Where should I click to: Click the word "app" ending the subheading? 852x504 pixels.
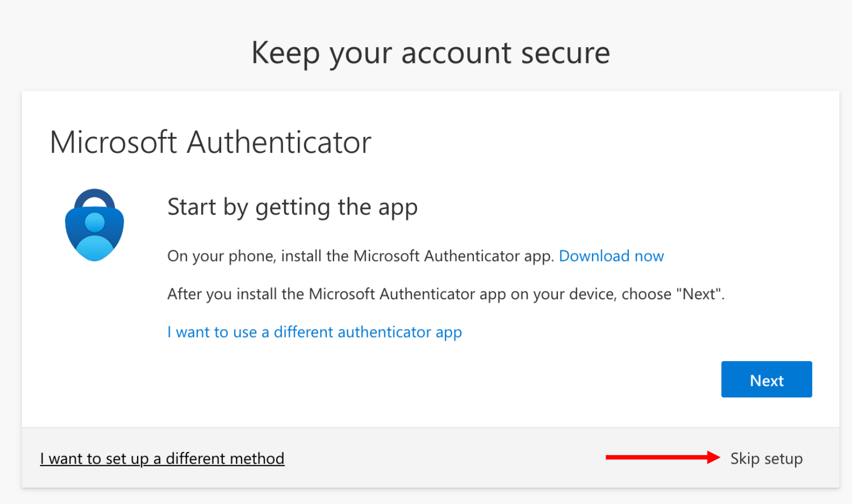coord(398,208)
